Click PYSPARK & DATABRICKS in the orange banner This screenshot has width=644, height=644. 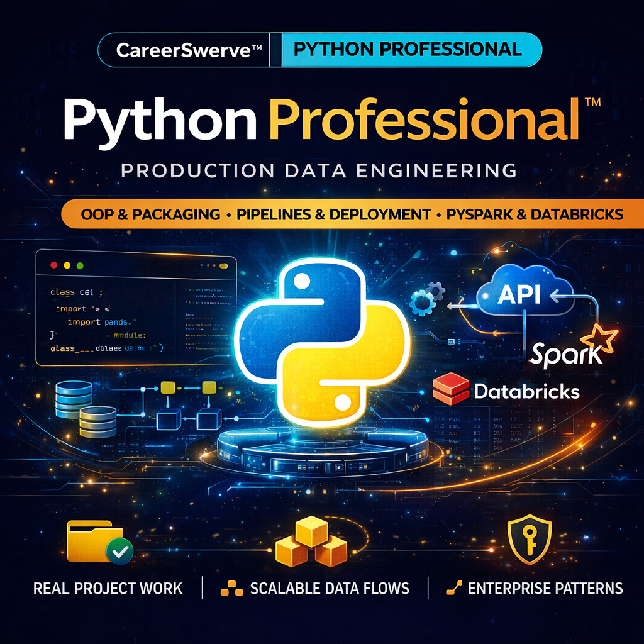pos(535,214)
